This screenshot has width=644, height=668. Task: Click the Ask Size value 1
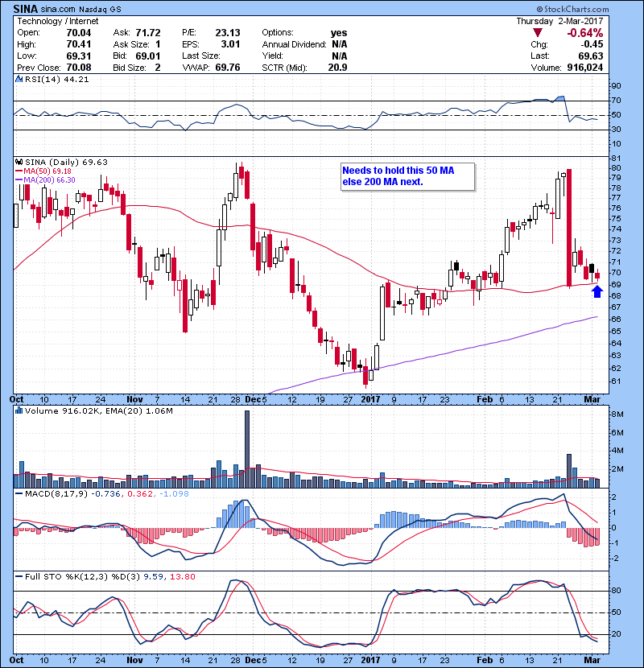158,44
